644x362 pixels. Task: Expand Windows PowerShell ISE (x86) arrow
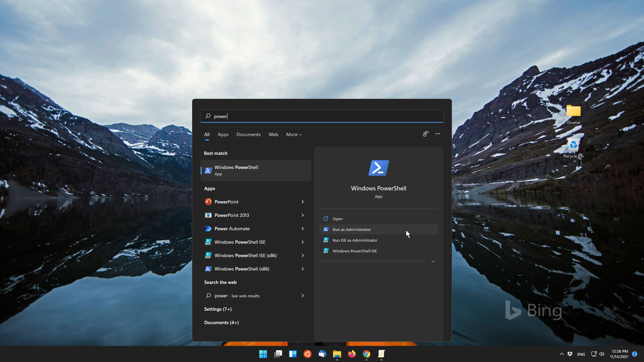[x=303, y=255]
